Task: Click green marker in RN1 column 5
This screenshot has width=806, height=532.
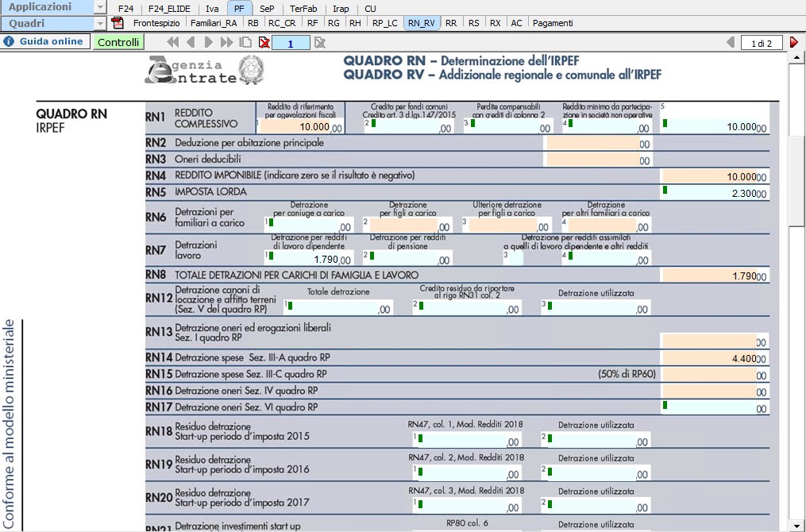Action: (665, 123)
